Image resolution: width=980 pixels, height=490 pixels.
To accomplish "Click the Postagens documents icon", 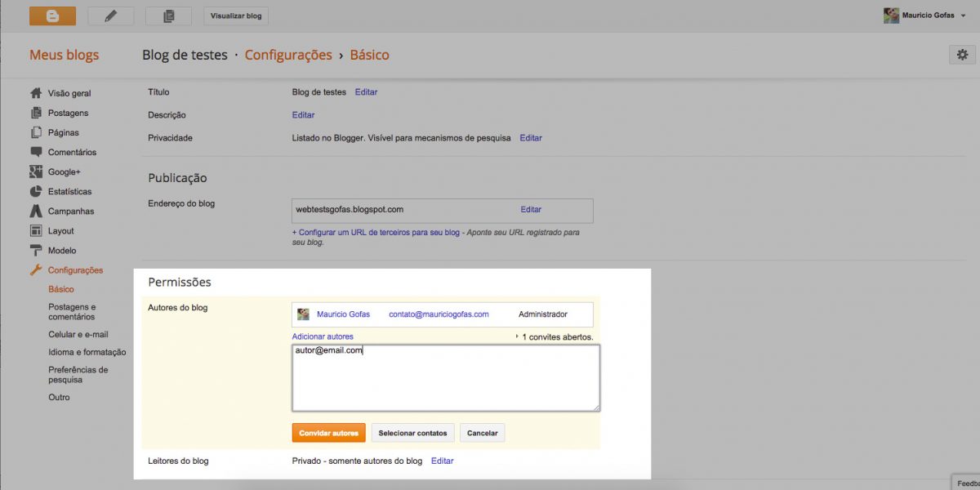I will point(36,113).
